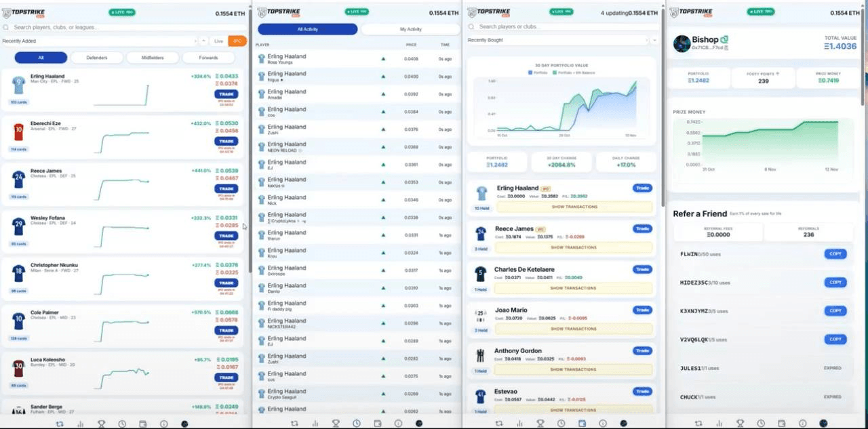Screen dimensions: 868x429
Task: Copy the V2VQ6LQK referral code
Action: click(x=835, y=339)
